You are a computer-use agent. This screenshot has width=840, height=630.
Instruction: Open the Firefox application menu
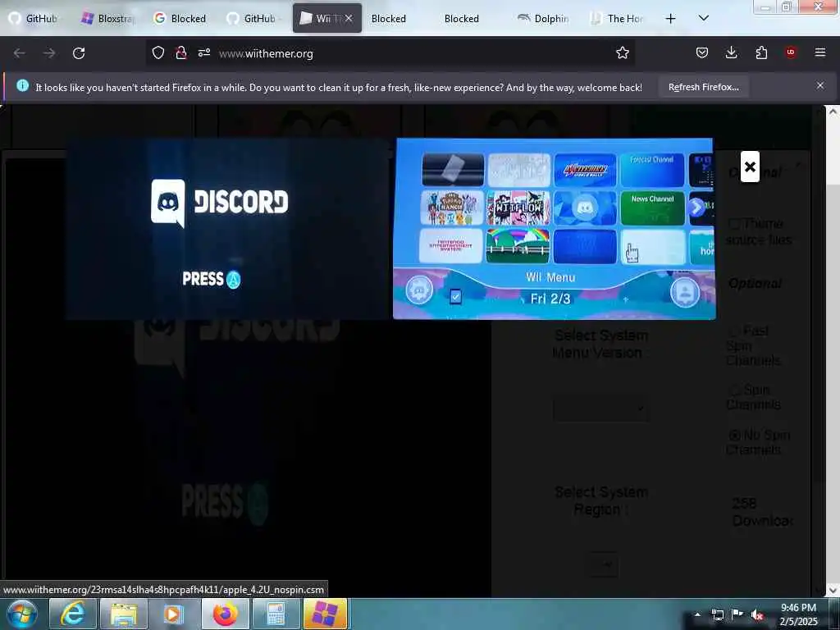pos(820,52)
